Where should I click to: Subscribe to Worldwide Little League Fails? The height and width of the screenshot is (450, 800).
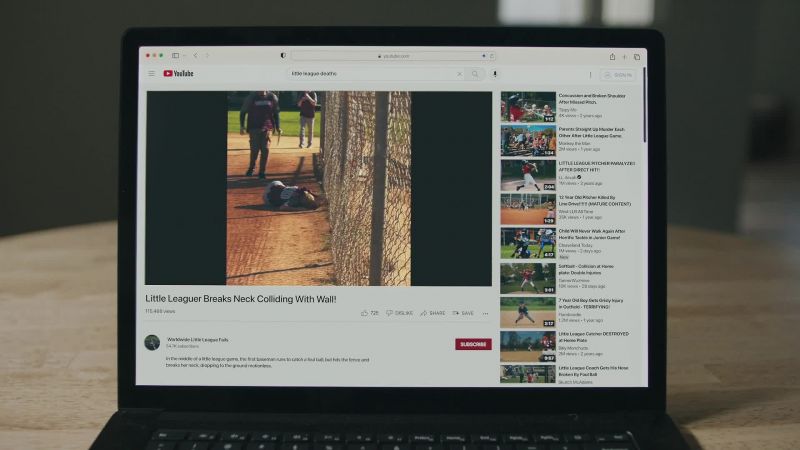click(x=473, y=344)
